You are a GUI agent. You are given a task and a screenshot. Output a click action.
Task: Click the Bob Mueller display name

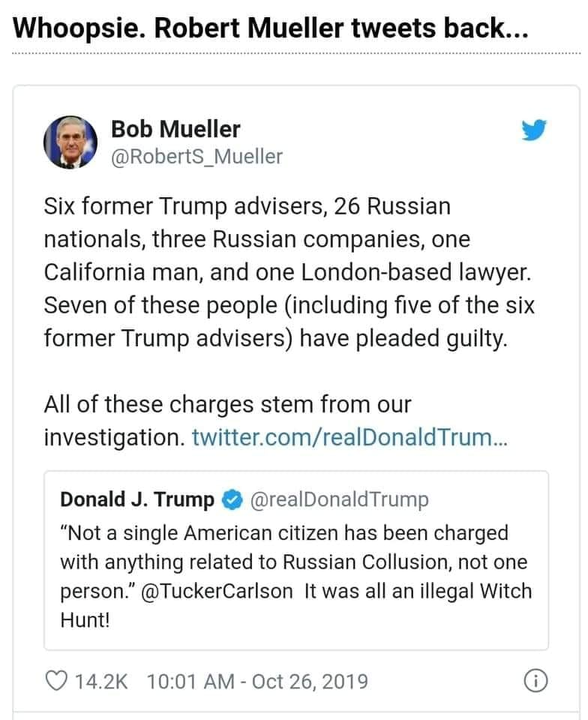175,129
